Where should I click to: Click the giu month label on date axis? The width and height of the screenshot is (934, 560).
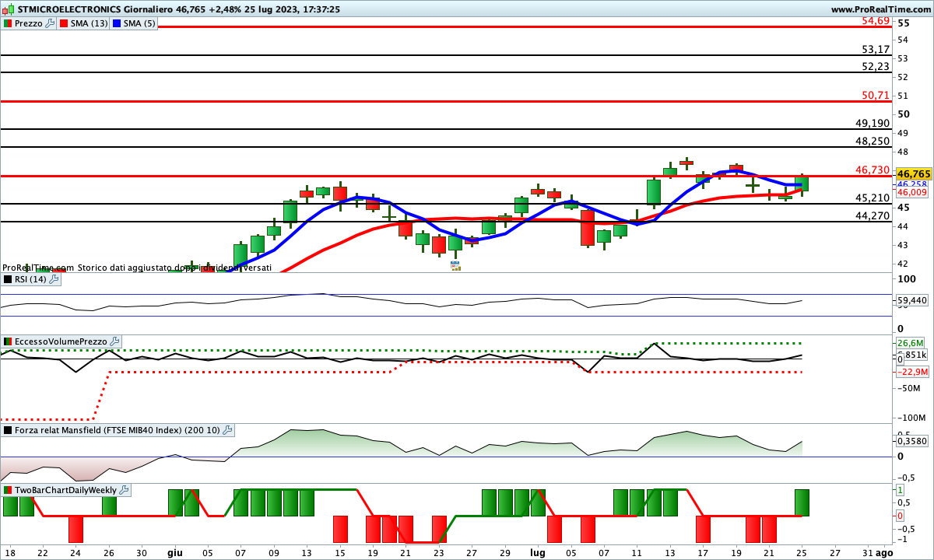pyautogui.click(x=174, y=552)
